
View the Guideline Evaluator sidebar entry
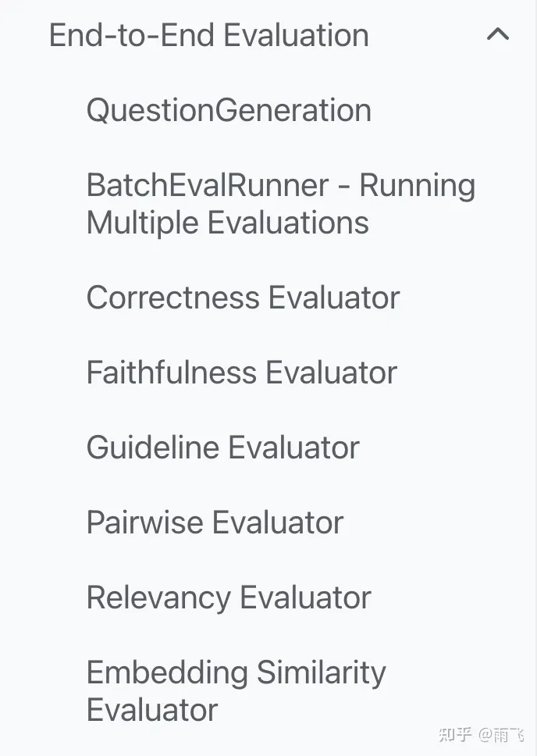pyautogui.click(x=222, y=448)
